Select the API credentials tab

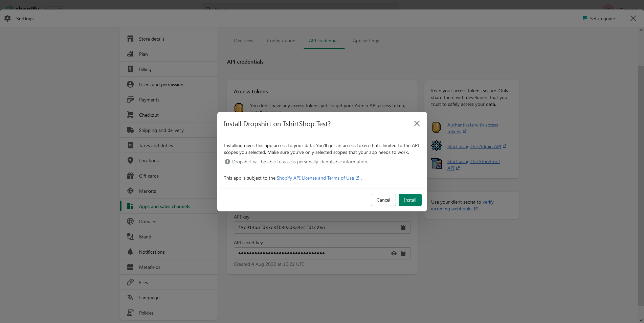coord(324,41)
